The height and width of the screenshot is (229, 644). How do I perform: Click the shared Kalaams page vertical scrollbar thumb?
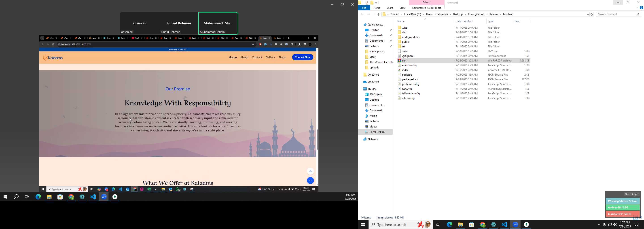(317, 140)
